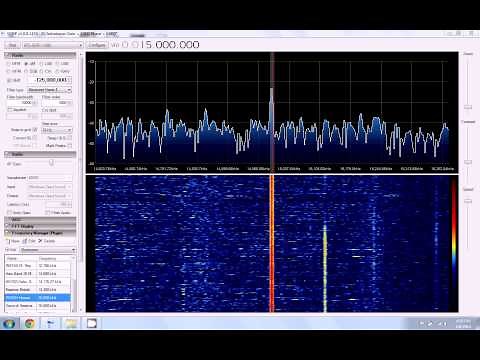The height and width of the screenshot is (360, 480).
Task: Expand the AGC panel
Action: click(40, 220)
